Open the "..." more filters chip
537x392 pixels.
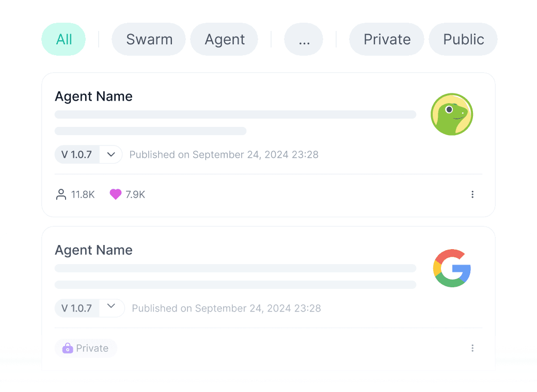tap(304, 39)
